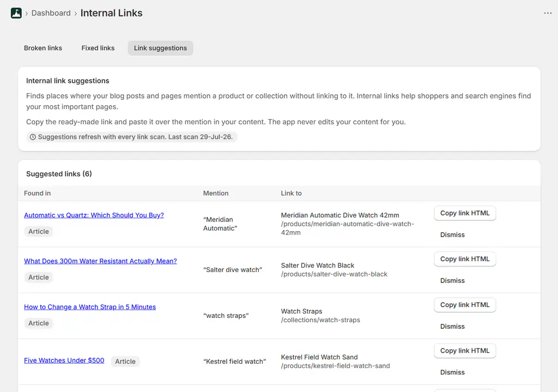Screen dimensions: 558x392
Task: Click Article badge beside Five Watches Under $500
Action: pyautogui.click(x=125, y=361)
